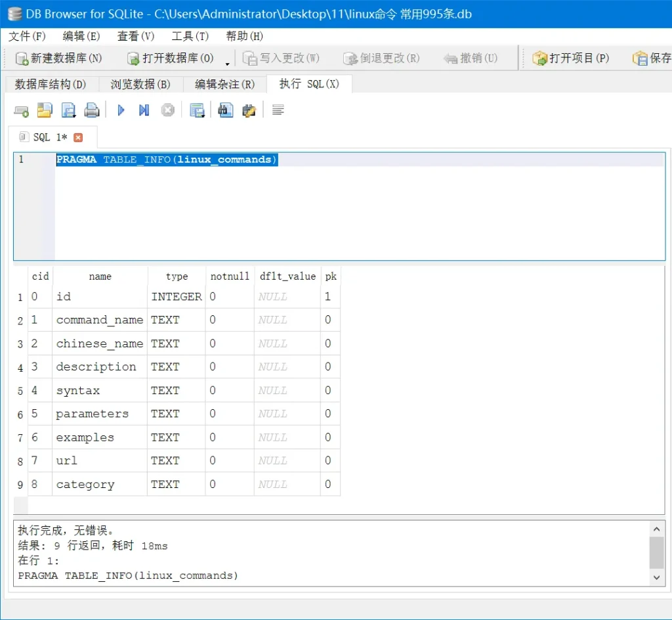Open find in editor binoculars icon

point(226,110)
